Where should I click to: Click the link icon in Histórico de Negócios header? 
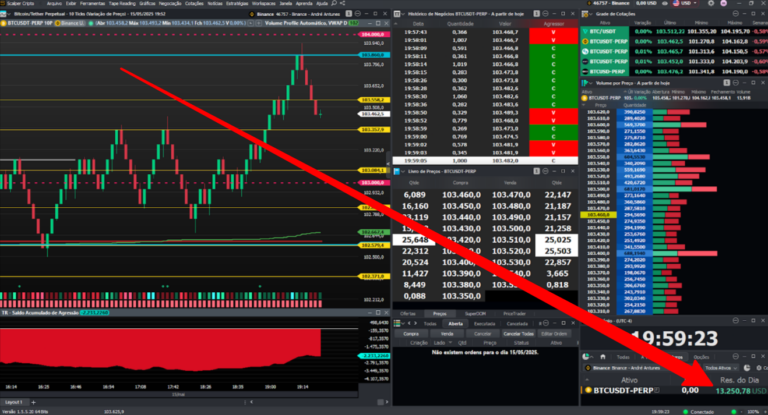(x=537, y=14)
